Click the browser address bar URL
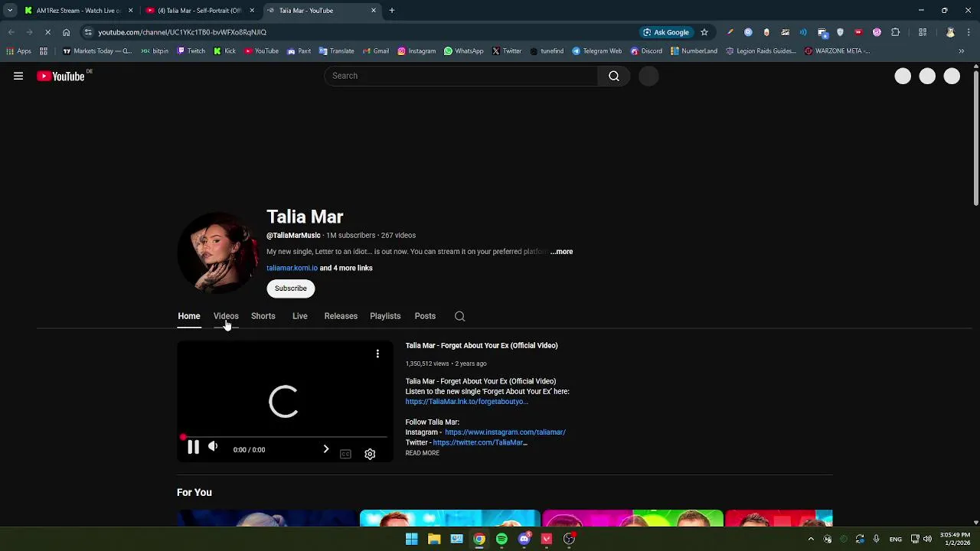This screenshot has width=980, height=551. click(182, 32)
